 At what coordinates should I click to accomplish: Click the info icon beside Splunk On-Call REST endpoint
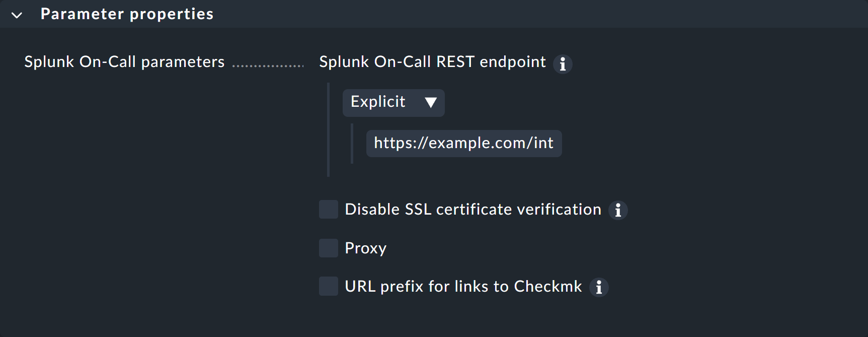point(563,64)
